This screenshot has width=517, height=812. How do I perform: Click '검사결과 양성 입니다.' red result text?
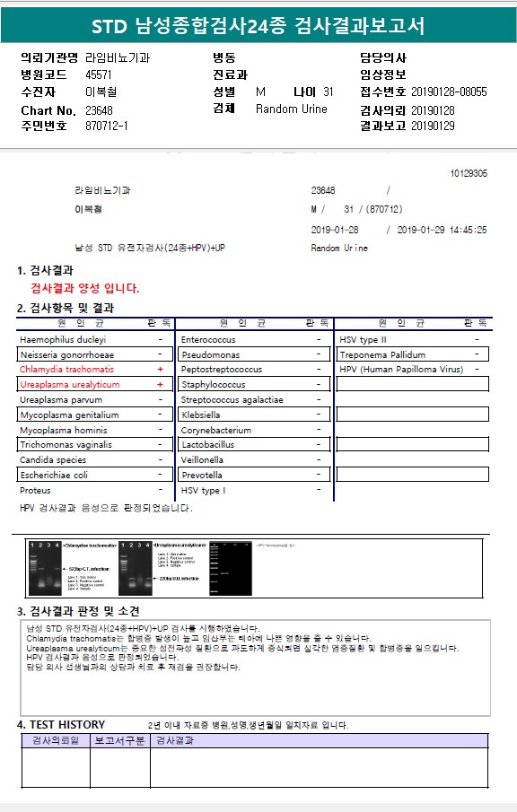[x=85, y=288]
